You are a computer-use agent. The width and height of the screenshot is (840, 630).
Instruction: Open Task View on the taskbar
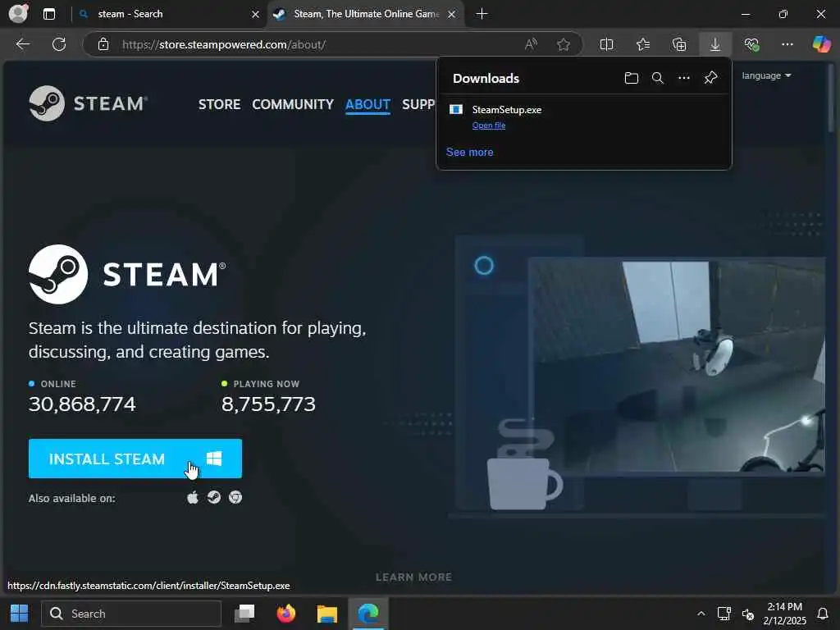[244, 614]
